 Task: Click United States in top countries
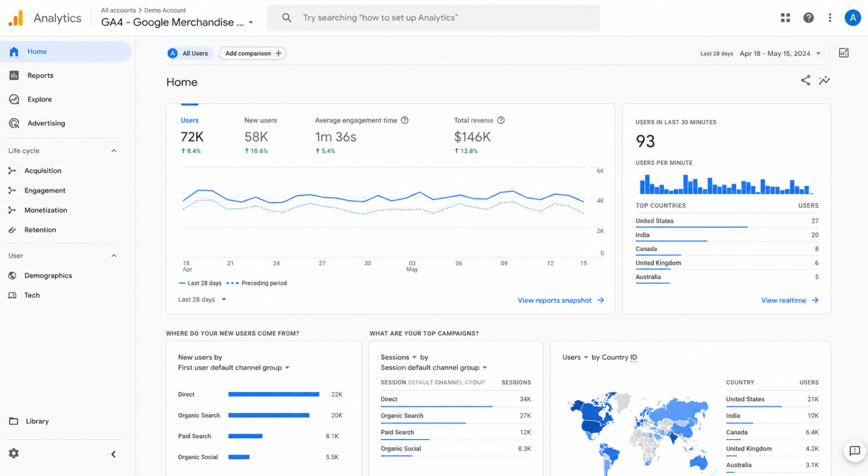coord(727,221)
